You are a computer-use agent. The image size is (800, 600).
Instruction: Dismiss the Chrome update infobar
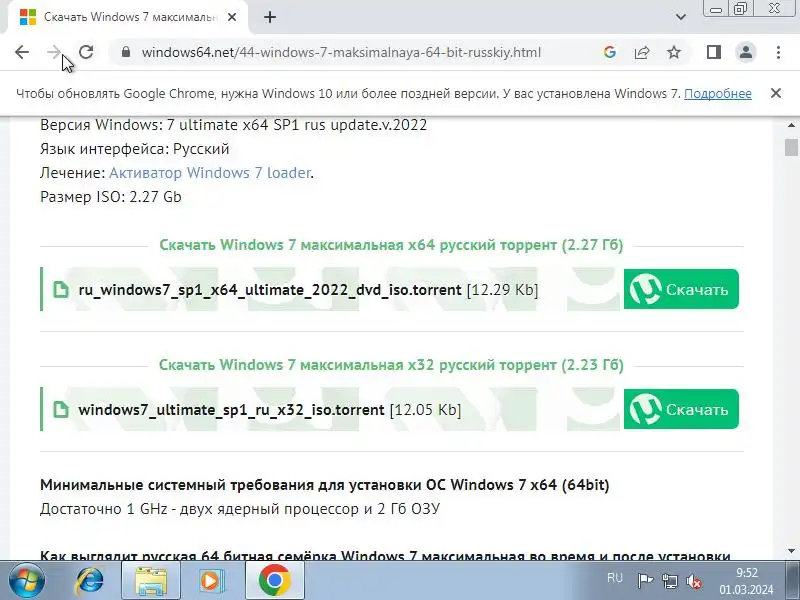tap(776, 93)
